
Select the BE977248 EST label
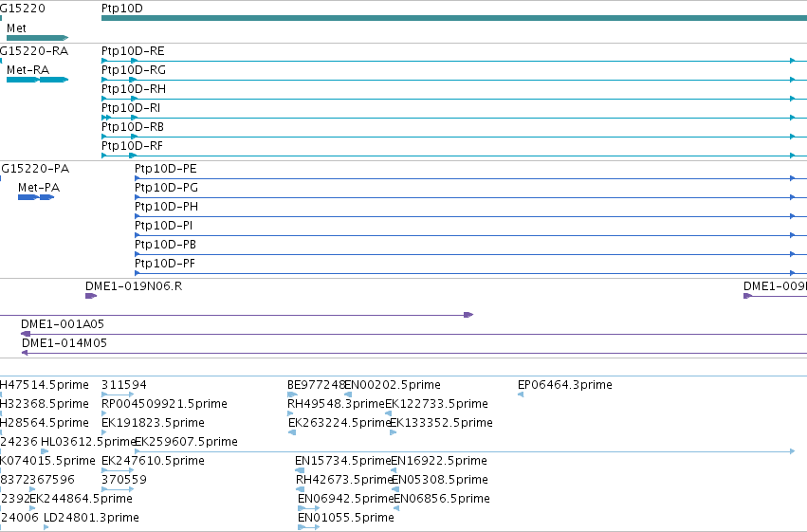point(316,385)
